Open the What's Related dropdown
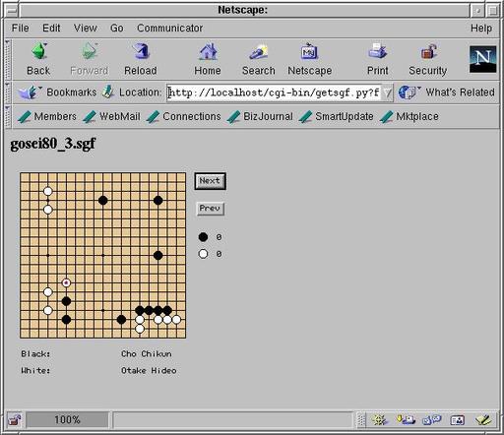Image resolution: width=504 pixels, height=435 pixels. 447,93
